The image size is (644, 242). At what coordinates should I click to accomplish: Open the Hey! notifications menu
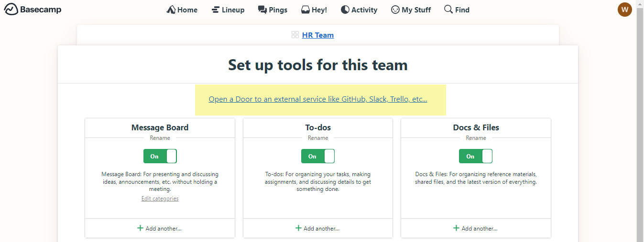pyautogui.click(x=314, y=10)
